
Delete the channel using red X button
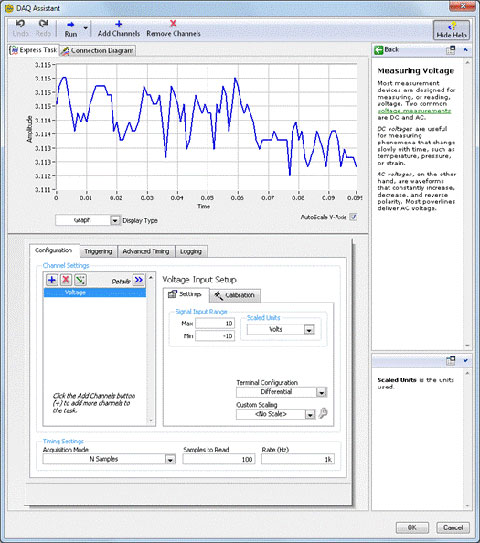(66, 280)
